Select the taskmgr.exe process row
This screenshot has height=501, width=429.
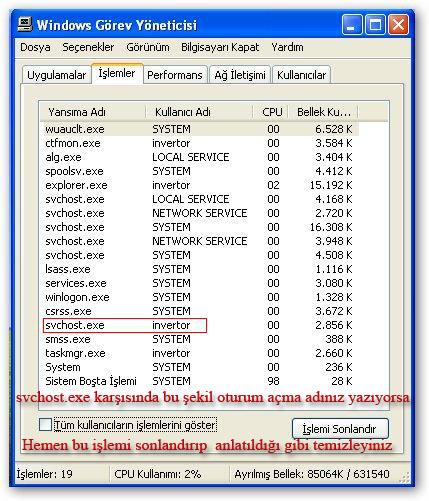(x=199, y=353)
